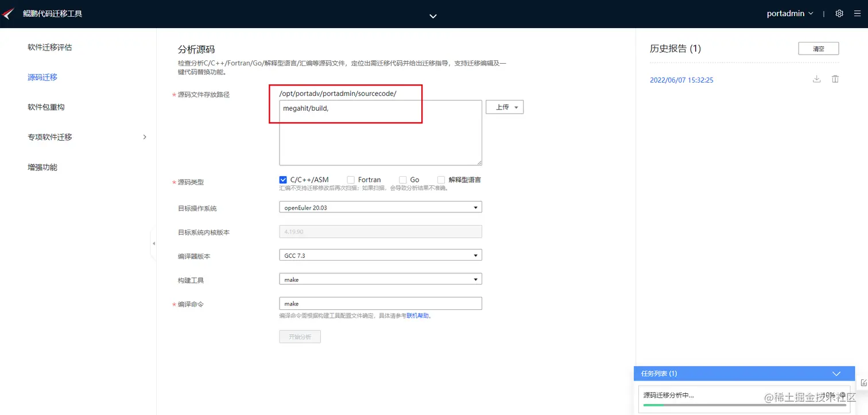Open the 上传 upload dropdown button
The height and width of the screenshot is (415, 868).
(x=505, y=107)
